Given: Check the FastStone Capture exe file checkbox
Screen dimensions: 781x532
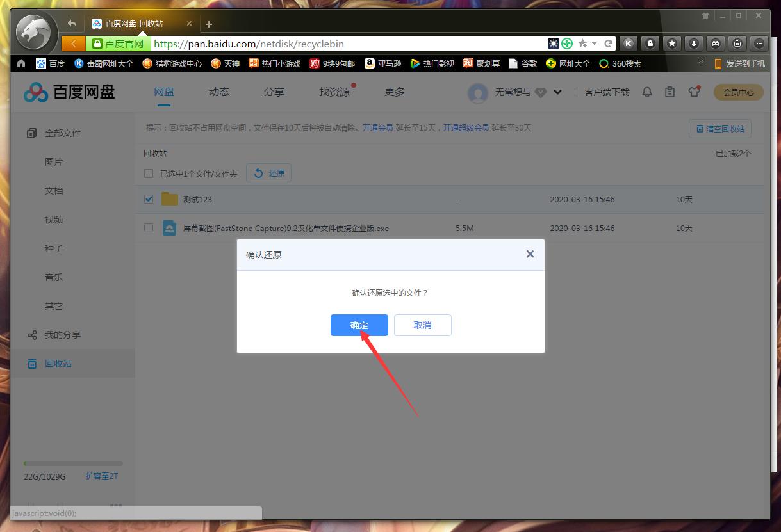Looking at the screenshot, I should 148,228.
